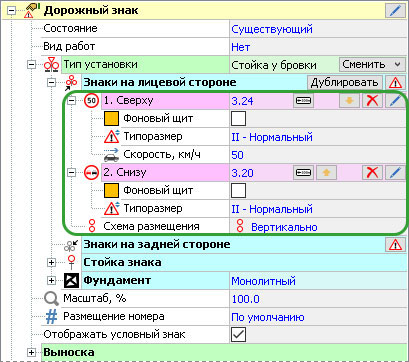The width and height of the screenshot is (409, 362).
Task: Click the road sign icon next to Дорожный знак
Action: pos(32,10)
